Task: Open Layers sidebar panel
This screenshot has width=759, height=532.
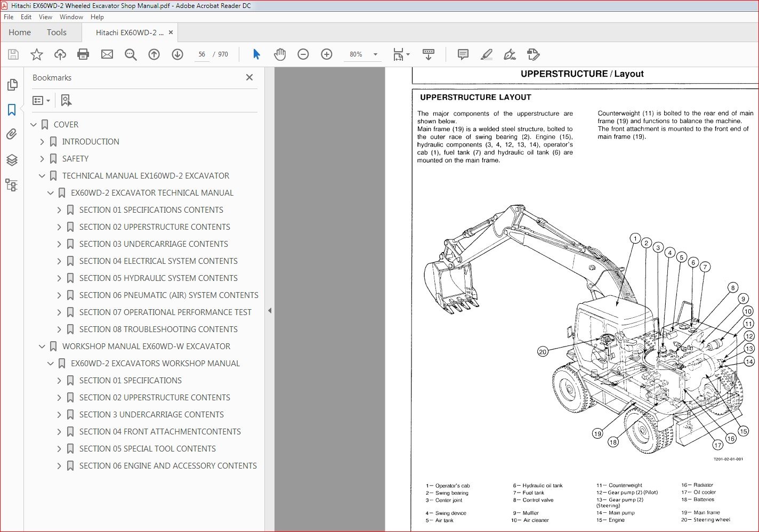Action: coord(12,160)
